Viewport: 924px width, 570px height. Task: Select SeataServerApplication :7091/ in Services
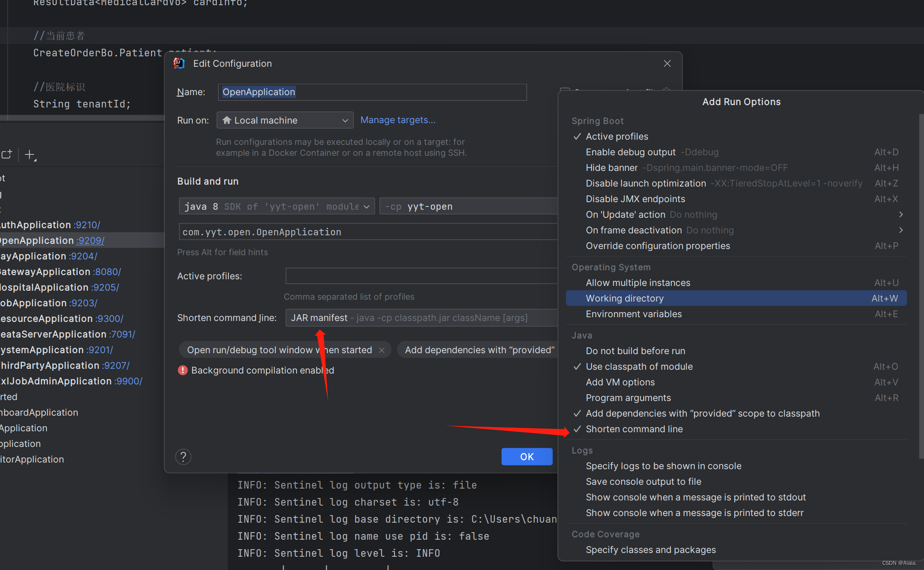(67, 334)
